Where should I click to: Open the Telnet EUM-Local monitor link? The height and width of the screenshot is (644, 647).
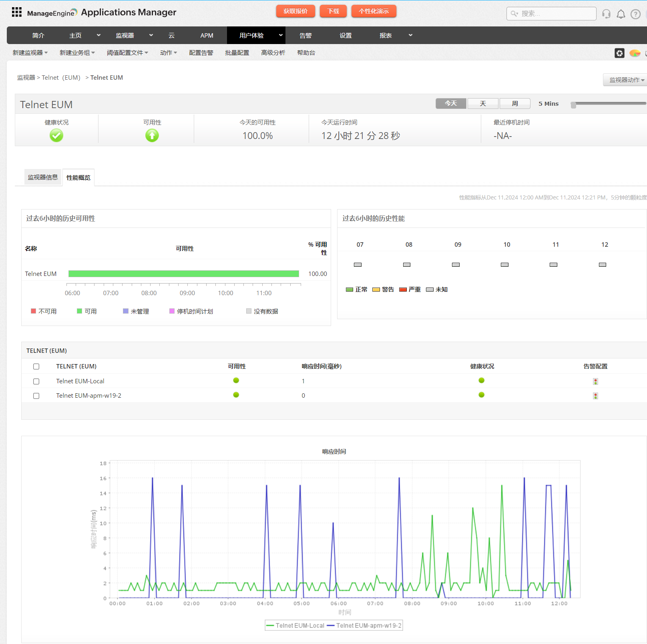tap(80, 381)
